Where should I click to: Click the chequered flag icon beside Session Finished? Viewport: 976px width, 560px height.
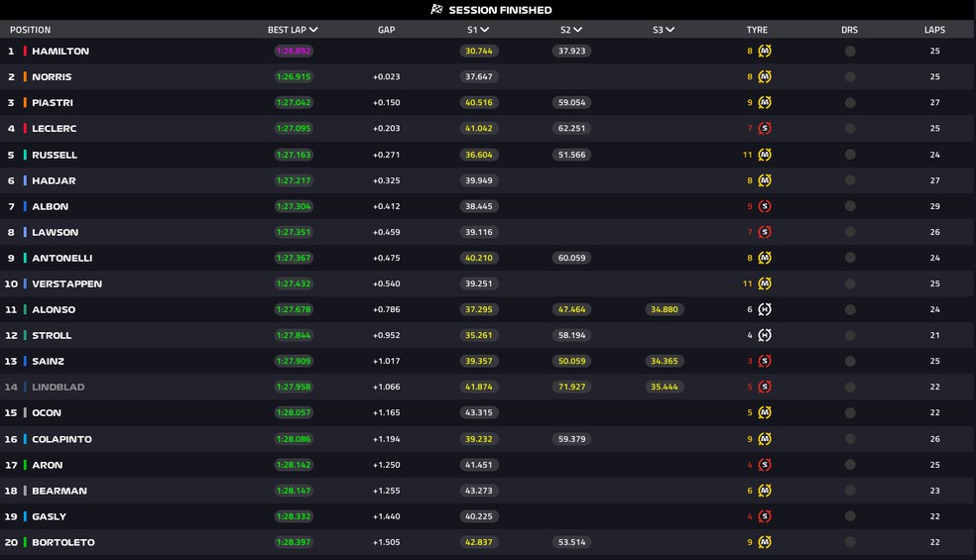436,9
